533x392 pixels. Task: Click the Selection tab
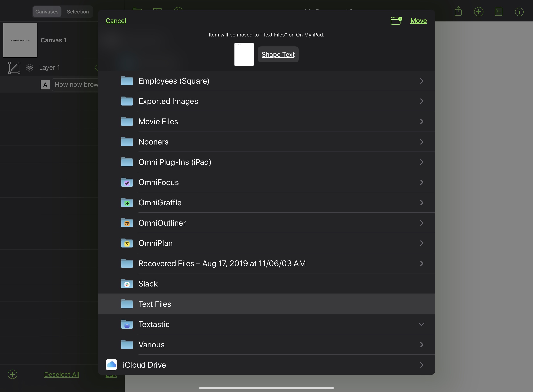[78, 11]
